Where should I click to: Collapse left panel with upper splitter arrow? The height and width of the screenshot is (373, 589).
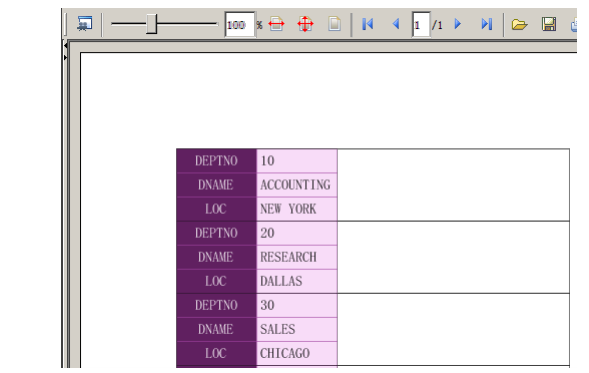[x=65, y=45]
